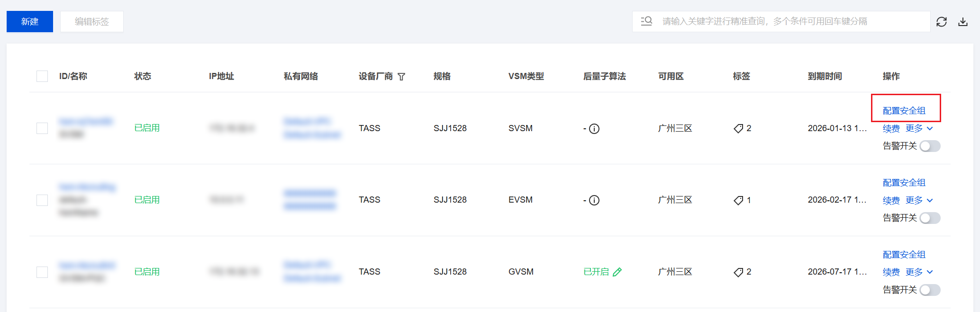Enable the 告警开关 toggle in the GVSM row
The image size is (980, 312).
930,290
